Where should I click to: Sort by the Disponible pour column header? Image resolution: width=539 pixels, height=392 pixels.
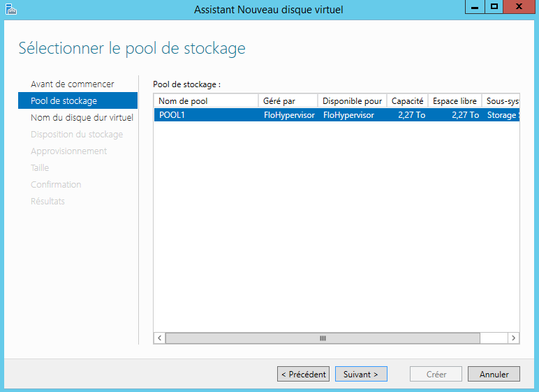point(353,101)
